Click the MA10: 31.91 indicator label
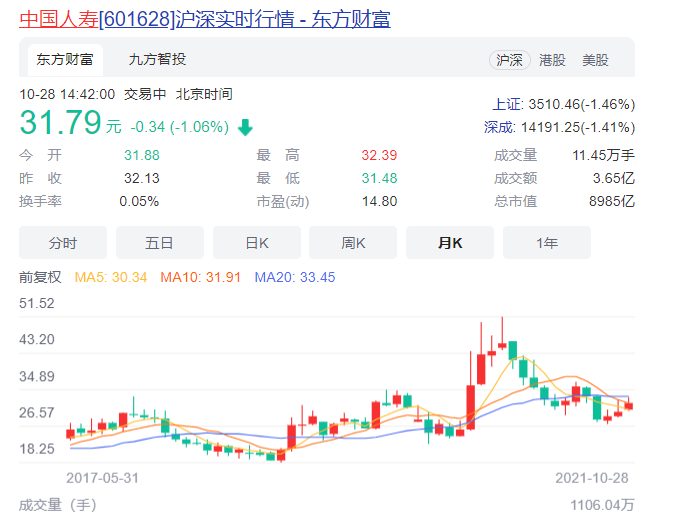Screen dimensions: 673x515 (x=200, y=277)
